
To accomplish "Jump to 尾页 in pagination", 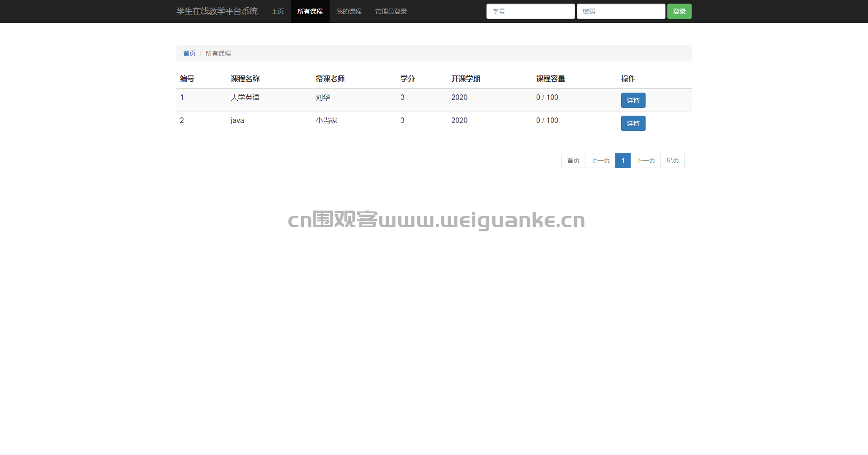I will [673, 160].
